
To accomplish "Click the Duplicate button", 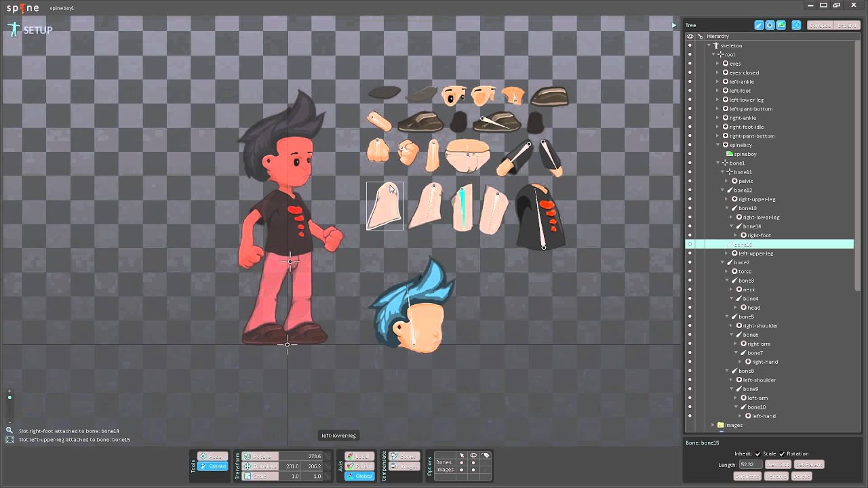I will click(747, 476).
